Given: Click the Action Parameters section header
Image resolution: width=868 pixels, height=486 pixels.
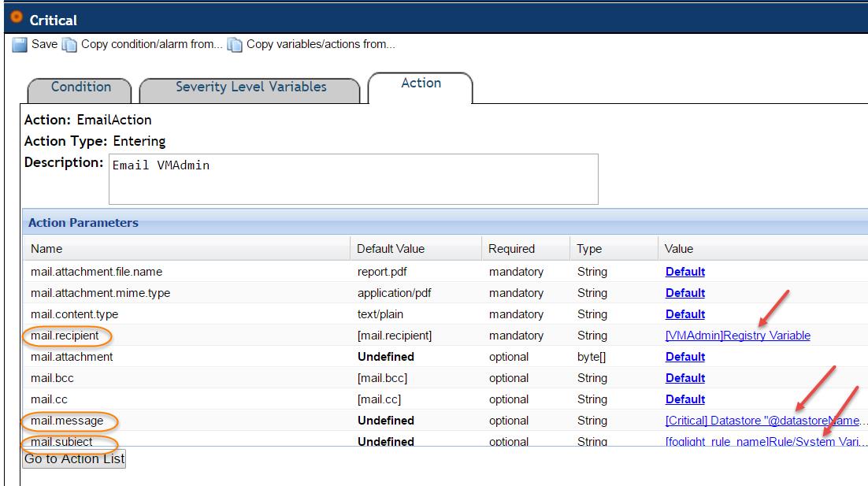Looking at the screenshot, I should pyautogui.click(x=83, y=223).
